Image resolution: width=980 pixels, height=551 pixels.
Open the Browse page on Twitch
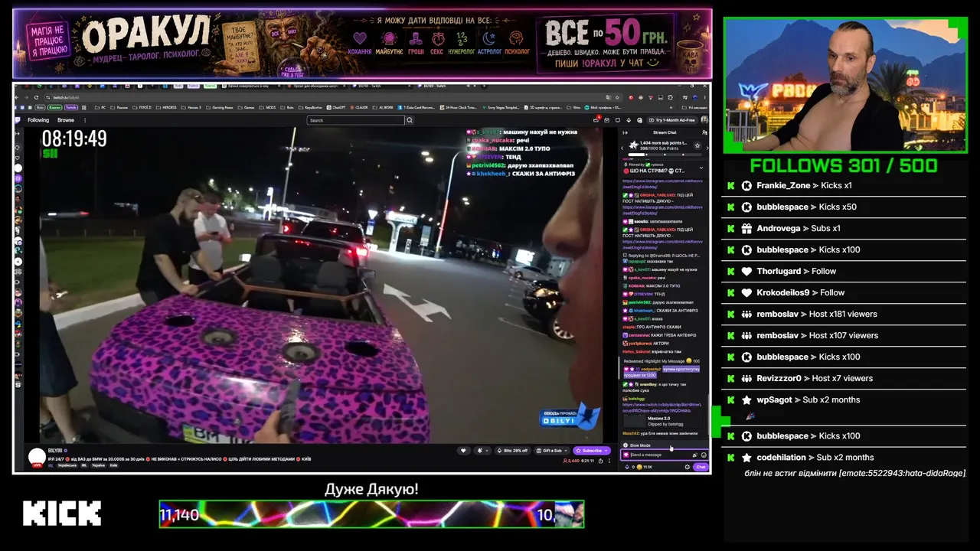tap(66, 120)
